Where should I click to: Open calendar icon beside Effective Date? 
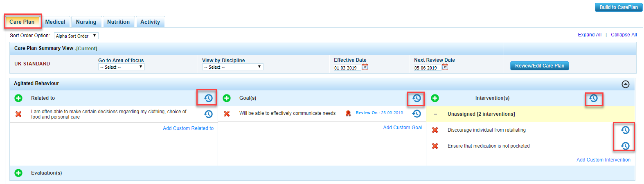click(365, 67)
